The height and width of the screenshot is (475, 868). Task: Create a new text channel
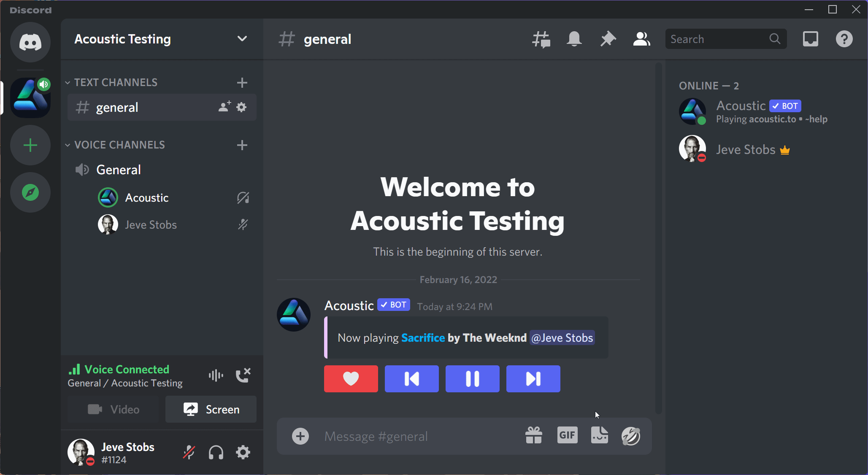tap(242, 82)
